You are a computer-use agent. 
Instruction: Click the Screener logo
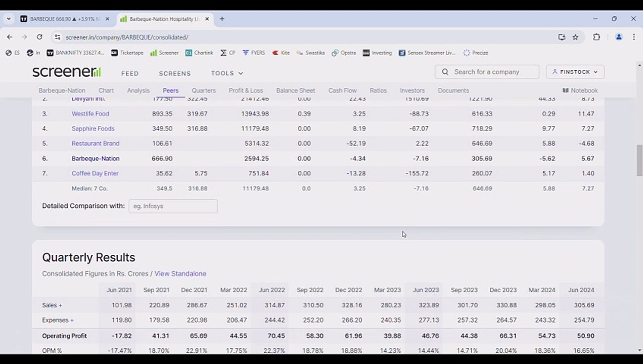(x=66, y=72)
